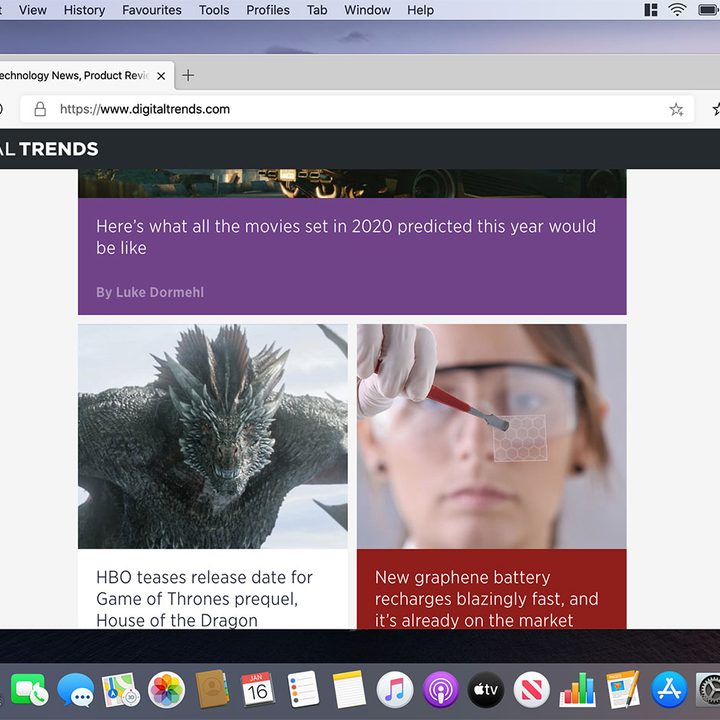Click the digitaltrends.com URL field
The width and height of the screenshot is (720, 720).
[x=357, y=109]
